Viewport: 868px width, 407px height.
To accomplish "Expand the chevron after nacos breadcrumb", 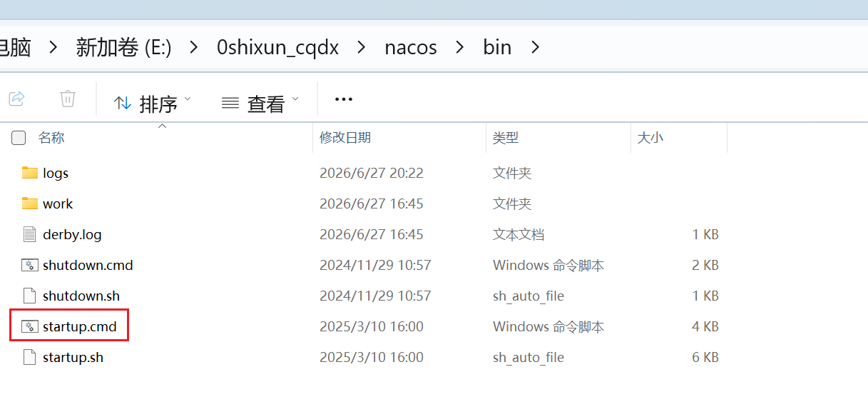I will (460, 48).
